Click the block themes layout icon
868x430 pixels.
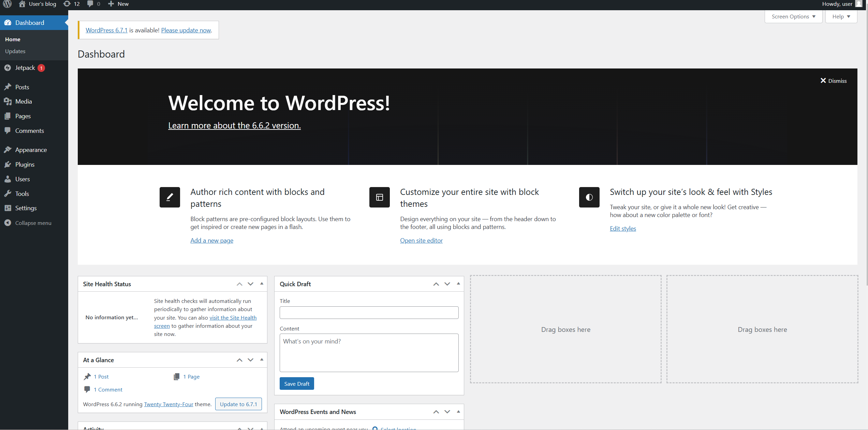tap(379, 197)
